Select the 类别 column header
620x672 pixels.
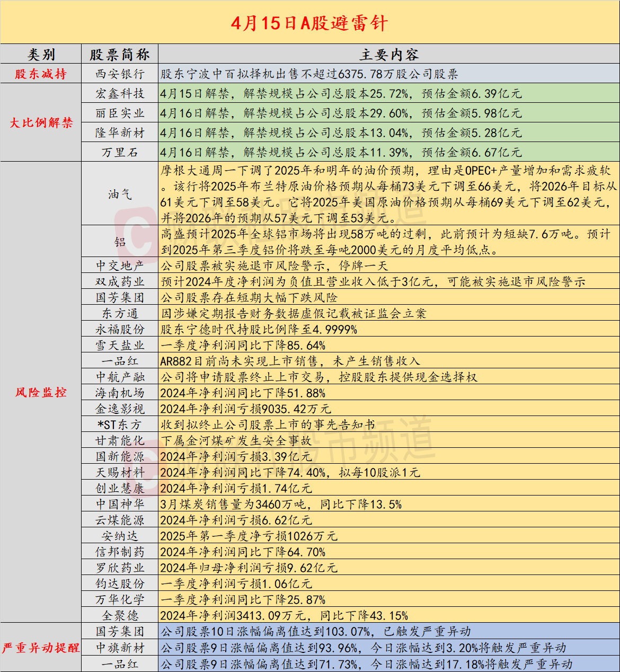click(41, 54)
